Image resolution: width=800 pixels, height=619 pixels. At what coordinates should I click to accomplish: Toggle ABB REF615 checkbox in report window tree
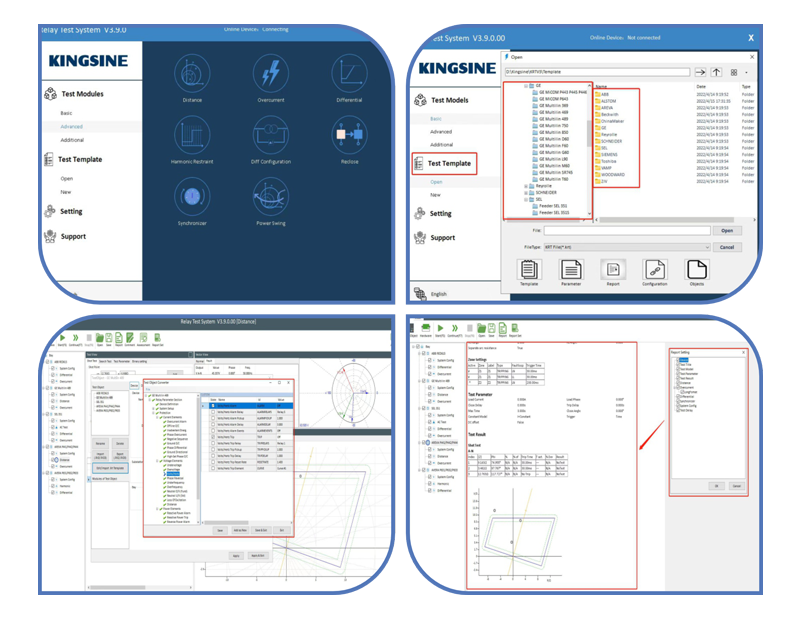[423, 353]
